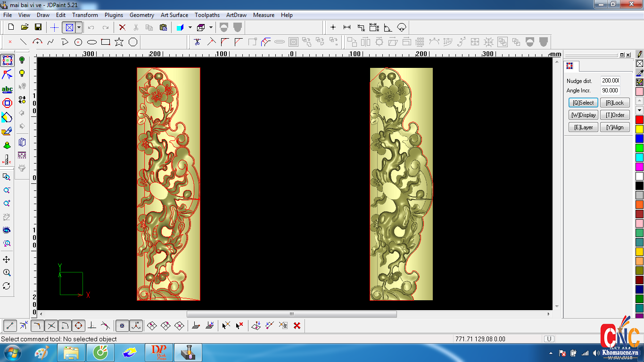Click the Save floppy disk icon
Viewport: 644px width, 362px height.
pos(38,27)
